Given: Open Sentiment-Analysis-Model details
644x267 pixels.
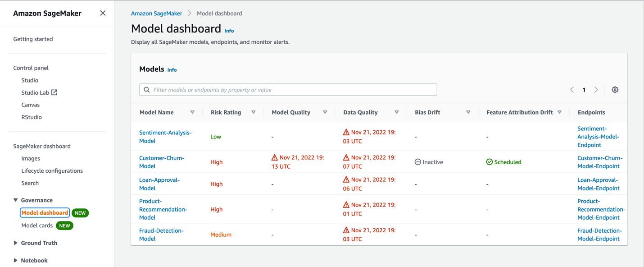Looking at the screenshot, I should 165,137.
